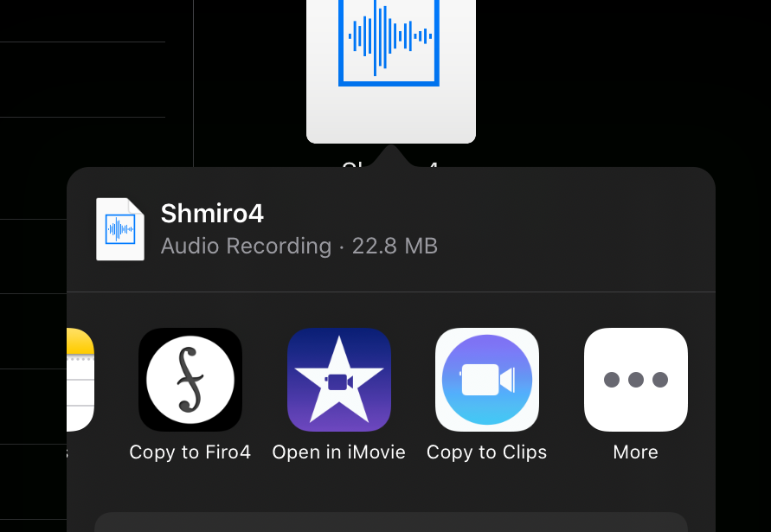Viewport: 771px width, 532px height.
Task: Tap the Copy to Clips label
Action: [x=487, y=452]
